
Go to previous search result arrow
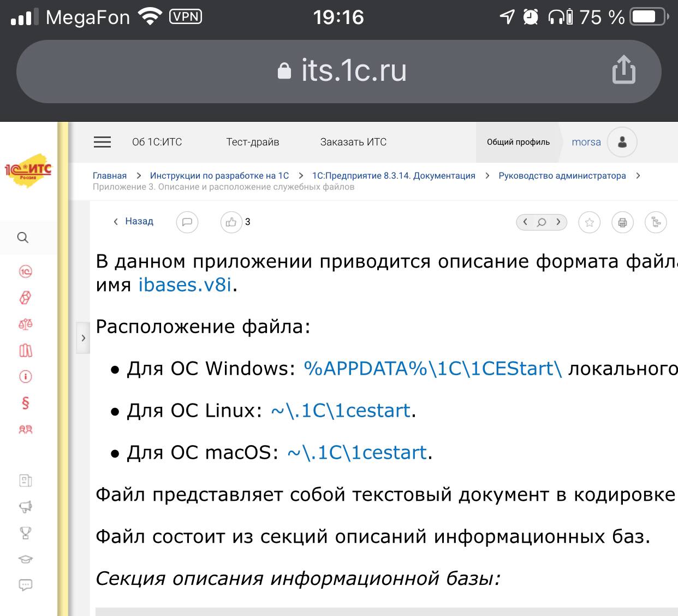525,222
